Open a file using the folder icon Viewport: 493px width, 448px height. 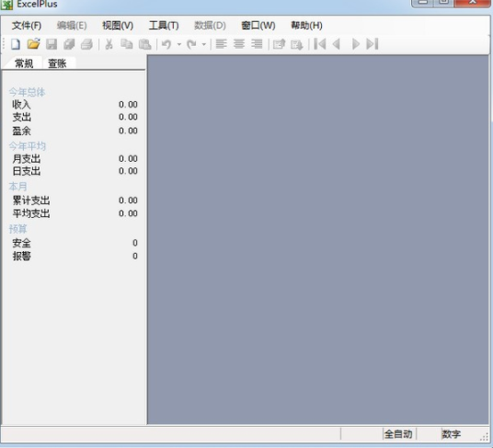tap(34, 44)
